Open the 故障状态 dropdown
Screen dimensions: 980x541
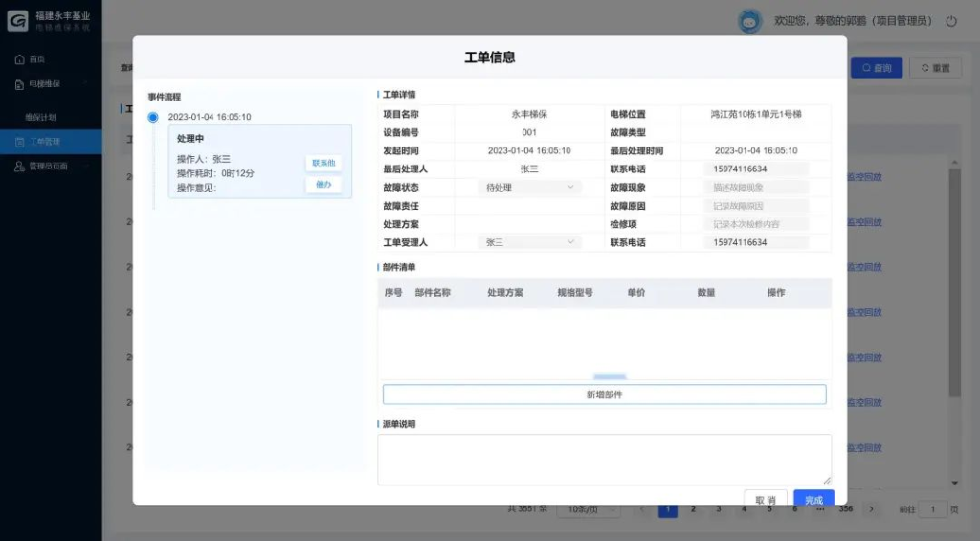point(529,188)
